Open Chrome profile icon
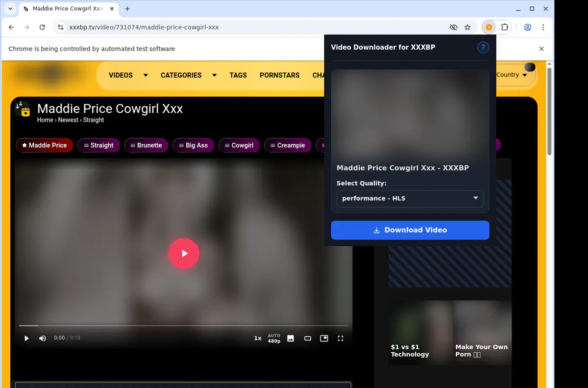The width and height of the screenshot is (588, 388). (x=528, y=27)
